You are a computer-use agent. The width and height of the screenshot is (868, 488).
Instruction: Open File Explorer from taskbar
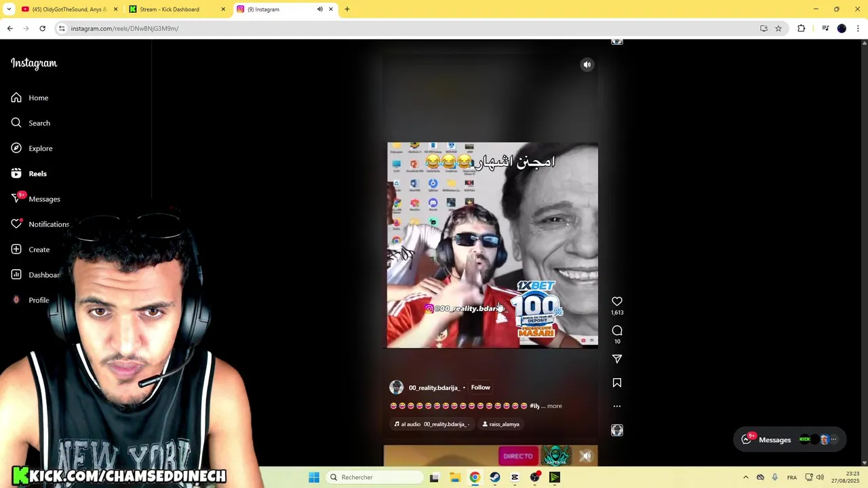[x=455, y=477]
